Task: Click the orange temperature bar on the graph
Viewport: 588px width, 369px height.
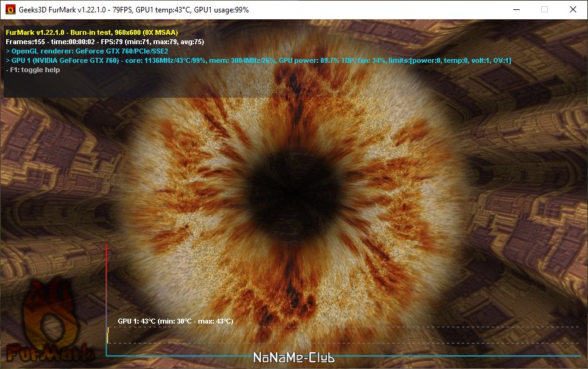Action: [108, 335]
